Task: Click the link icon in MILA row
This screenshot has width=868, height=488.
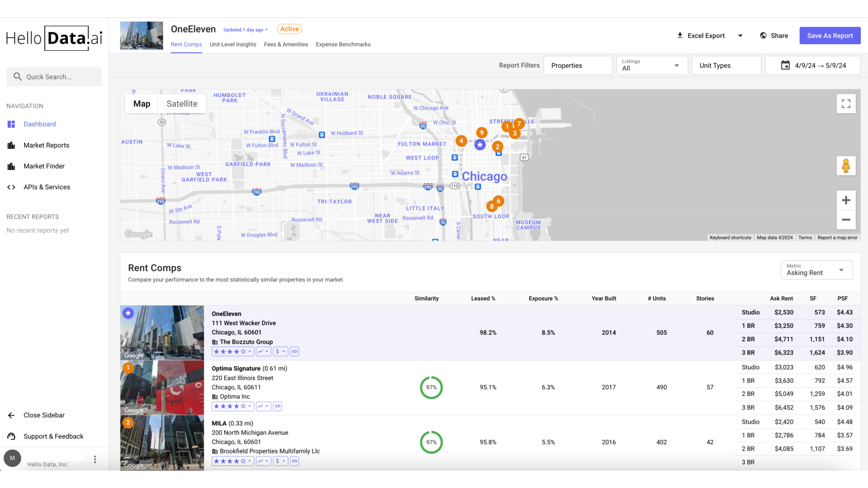Action: coord(294,461)
